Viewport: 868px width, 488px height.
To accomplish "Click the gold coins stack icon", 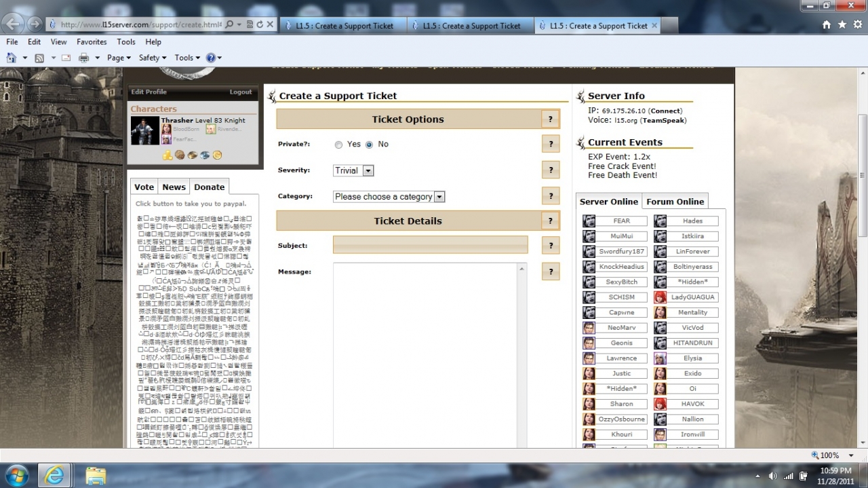I will (167, 155).
